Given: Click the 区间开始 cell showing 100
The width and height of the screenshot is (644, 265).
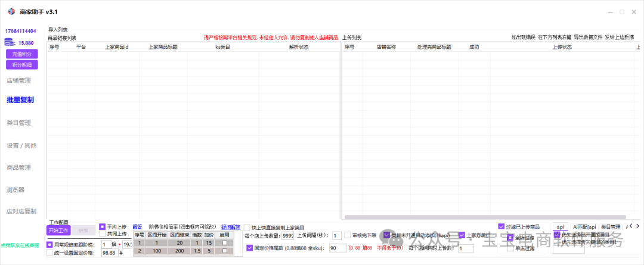Looking at the screenshot, I should 157,251.
